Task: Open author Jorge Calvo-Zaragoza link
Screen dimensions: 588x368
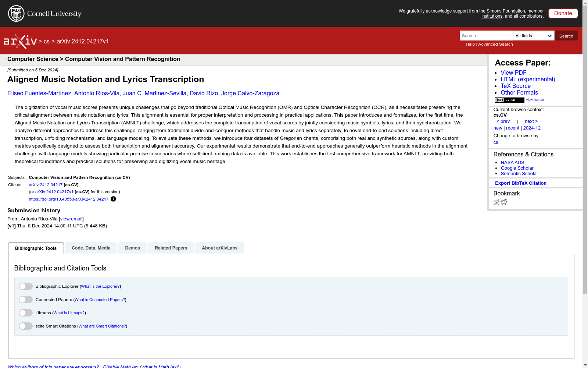Action: 250,93
